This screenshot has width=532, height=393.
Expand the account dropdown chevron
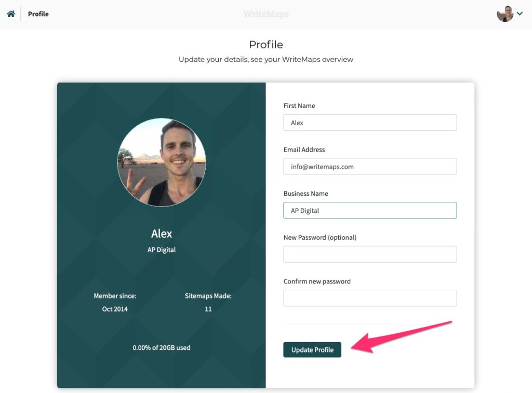520,13
